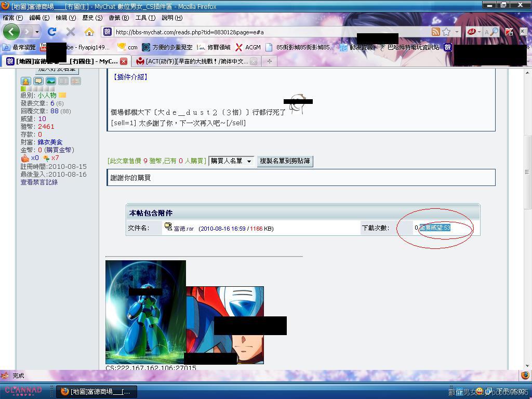Click the emoticon image in the post

coord(298,104)
